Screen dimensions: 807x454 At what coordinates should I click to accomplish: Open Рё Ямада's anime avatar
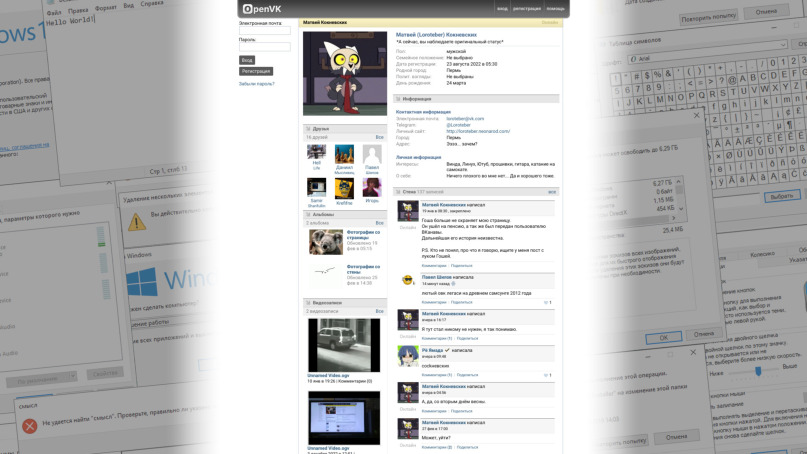click(408, 356)
